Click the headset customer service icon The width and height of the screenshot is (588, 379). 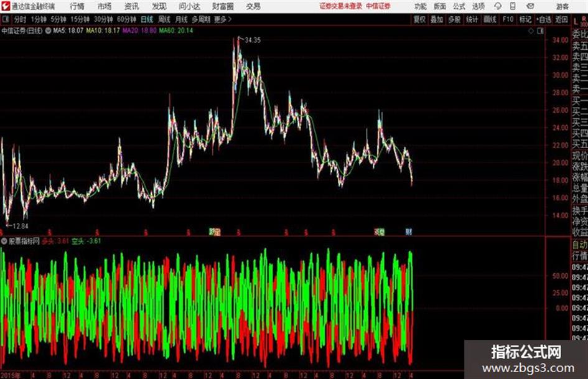coord(498,6)
